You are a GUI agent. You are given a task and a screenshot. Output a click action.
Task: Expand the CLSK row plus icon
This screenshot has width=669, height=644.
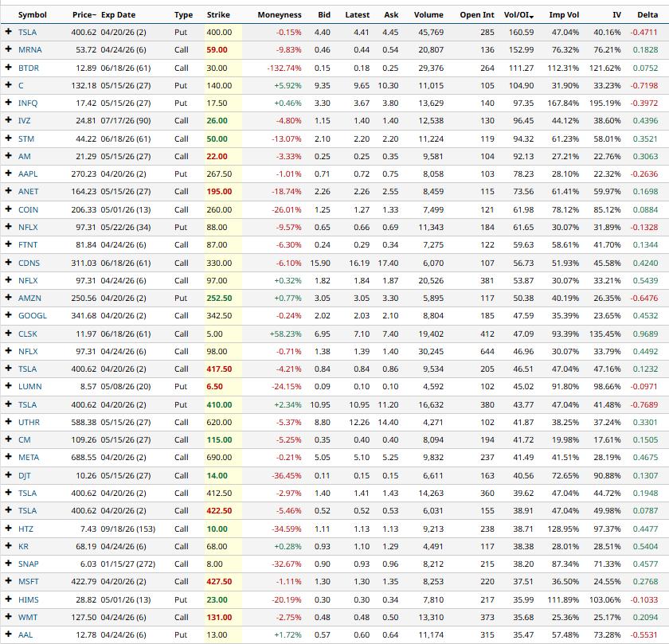[x=8, y=333]
